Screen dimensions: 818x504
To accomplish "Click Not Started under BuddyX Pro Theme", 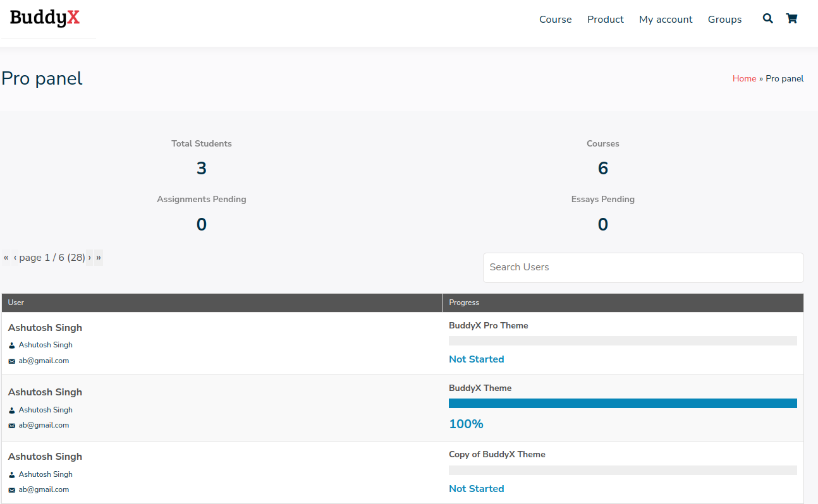I will pos(476,359).
